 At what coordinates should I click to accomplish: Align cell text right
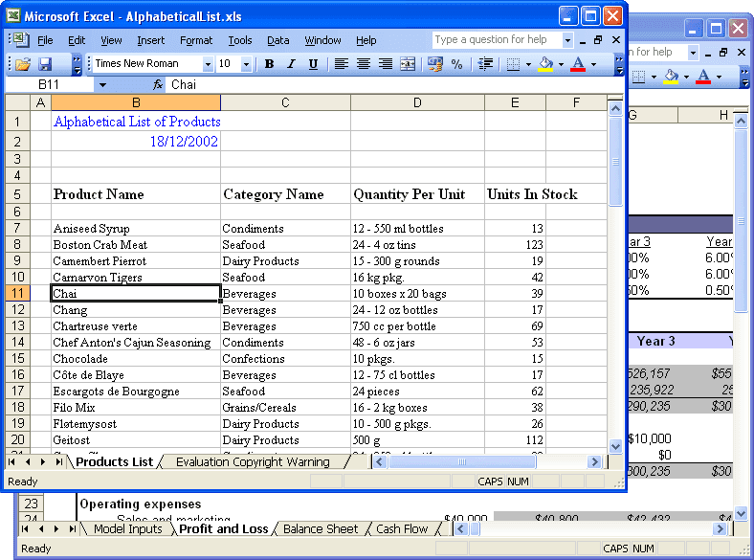point(386,64)
